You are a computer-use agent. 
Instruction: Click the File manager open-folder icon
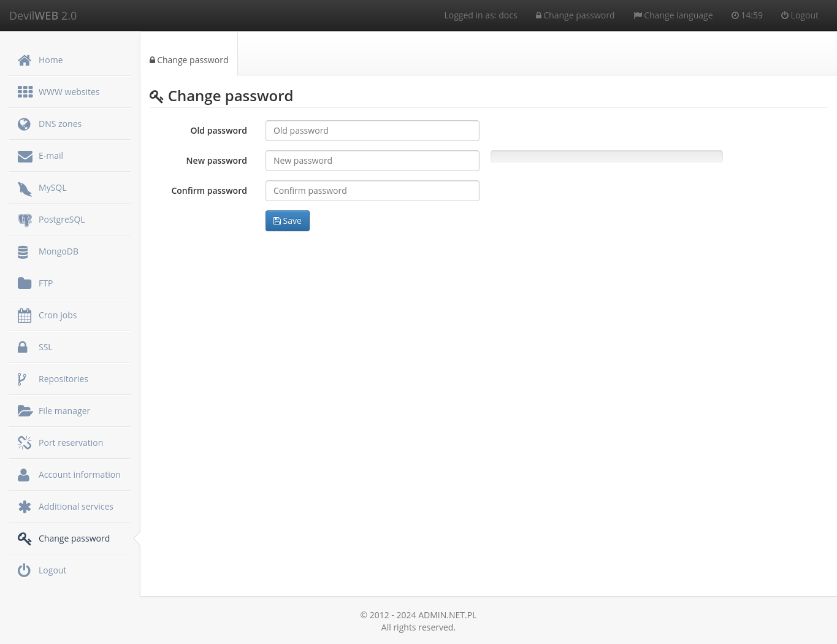(x=25, y=411)
